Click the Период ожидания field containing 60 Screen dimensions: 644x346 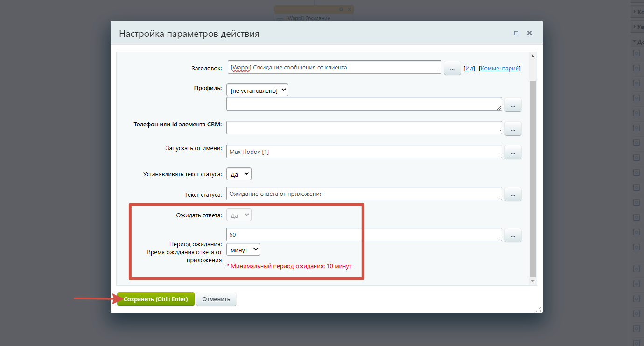364,235
